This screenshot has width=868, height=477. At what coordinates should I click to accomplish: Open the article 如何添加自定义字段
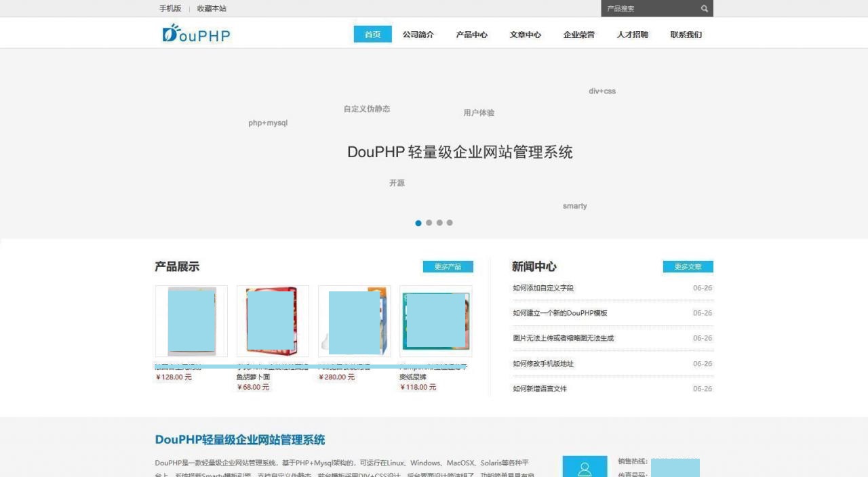point(543,287)
